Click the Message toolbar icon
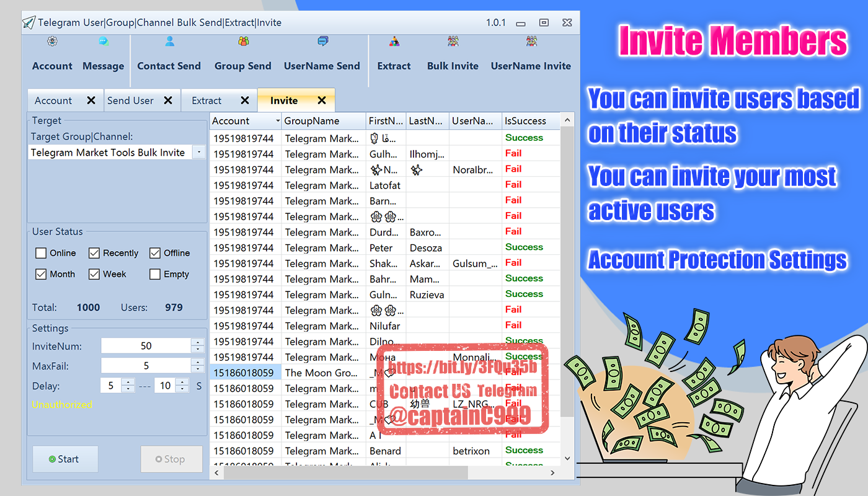 (x=103, y=55)
